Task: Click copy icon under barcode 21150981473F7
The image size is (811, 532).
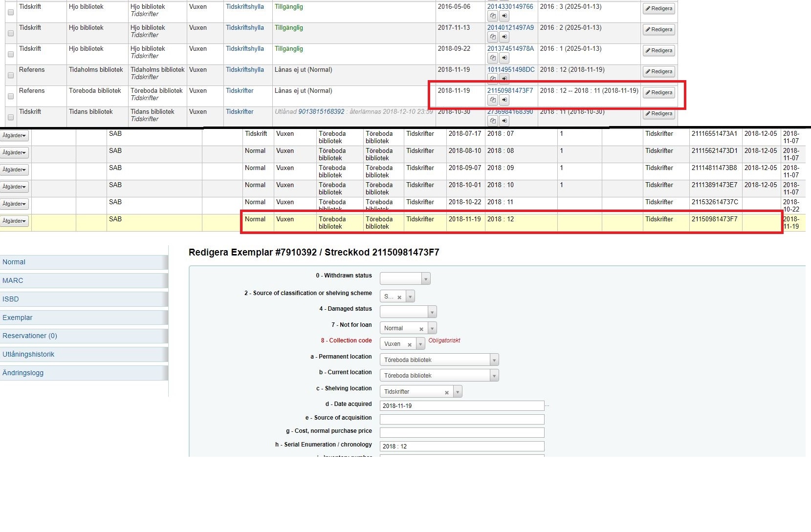Action: (x=493, y=100)
